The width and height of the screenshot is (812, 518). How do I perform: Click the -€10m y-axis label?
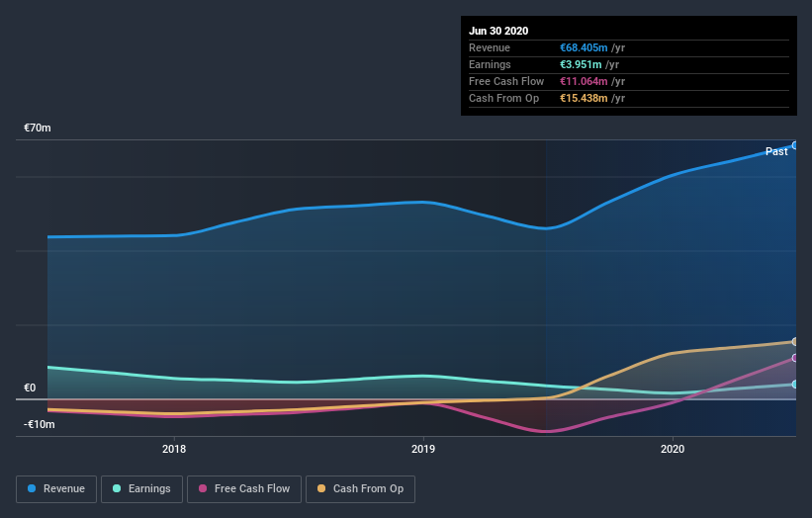[40, 424]
